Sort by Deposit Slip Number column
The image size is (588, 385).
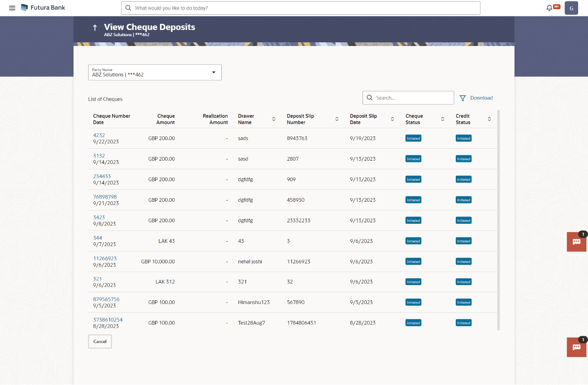click(x=337, y=119)
